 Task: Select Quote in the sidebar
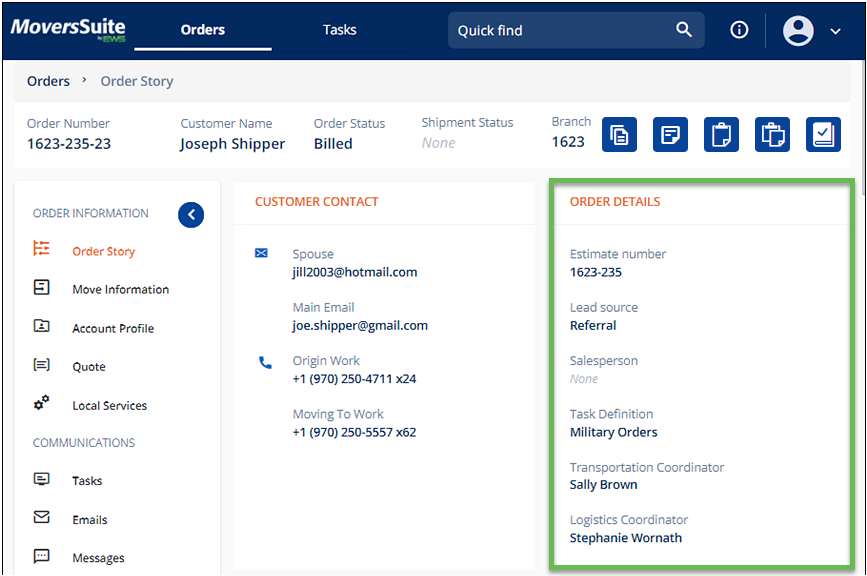click(89, 367)
